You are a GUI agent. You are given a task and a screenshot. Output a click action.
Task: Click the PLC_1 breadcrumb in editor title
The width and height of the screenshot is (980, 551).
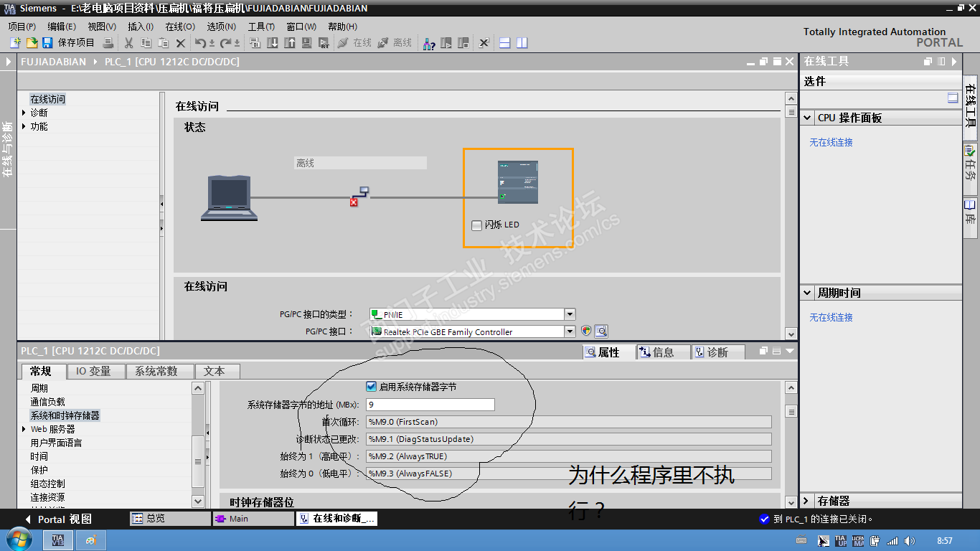point(172,62)
